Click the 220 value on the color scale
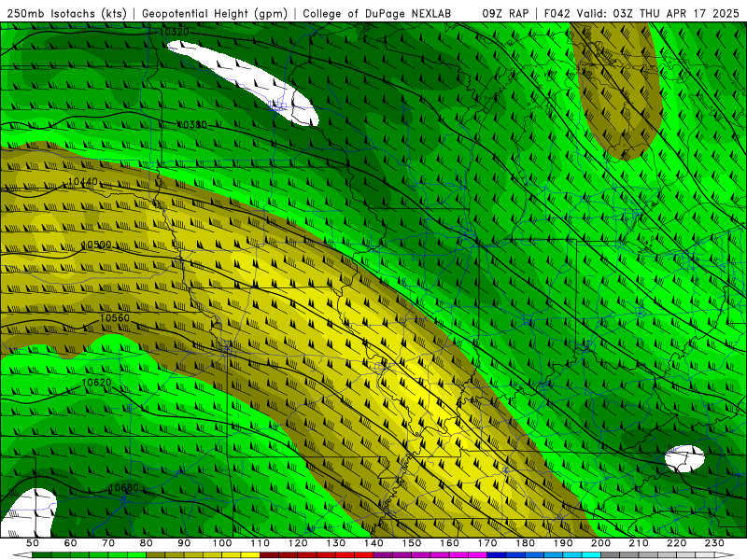The image size is (747, 560). click(676, 543)
